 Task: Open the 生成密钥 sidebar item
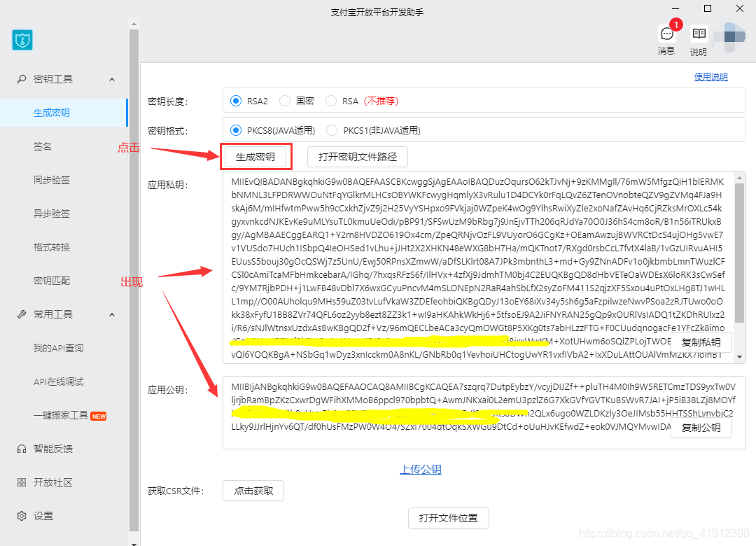click(64, 113)
